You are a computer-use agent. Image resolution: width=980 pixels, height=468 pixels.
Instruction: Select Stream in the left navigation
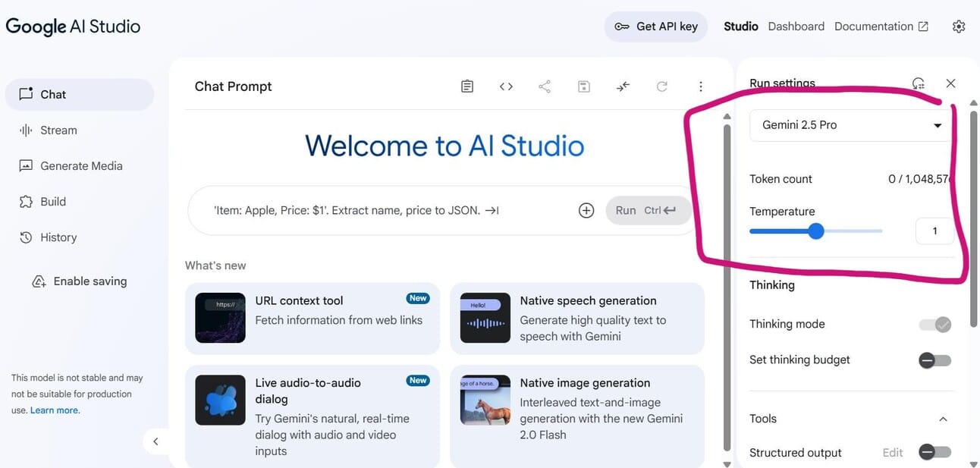[80, 130]
